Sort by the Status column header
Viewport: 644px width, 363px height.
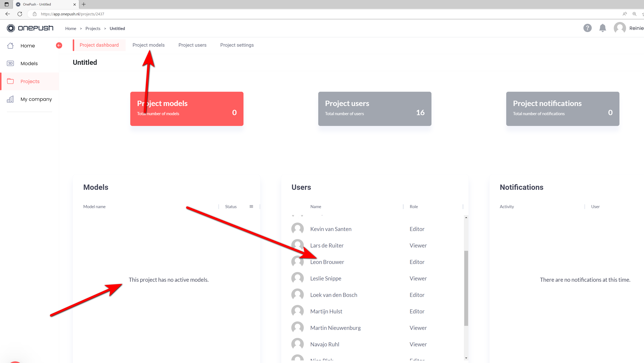[231, 207]
